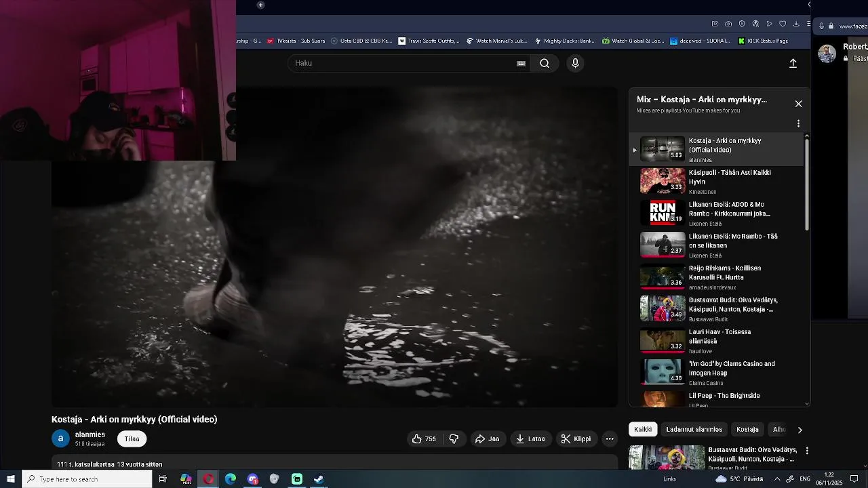Open weather widget showing 5°C Pilvistä
The height and width of the screenshot is (488, 868).
coord(740,479)
